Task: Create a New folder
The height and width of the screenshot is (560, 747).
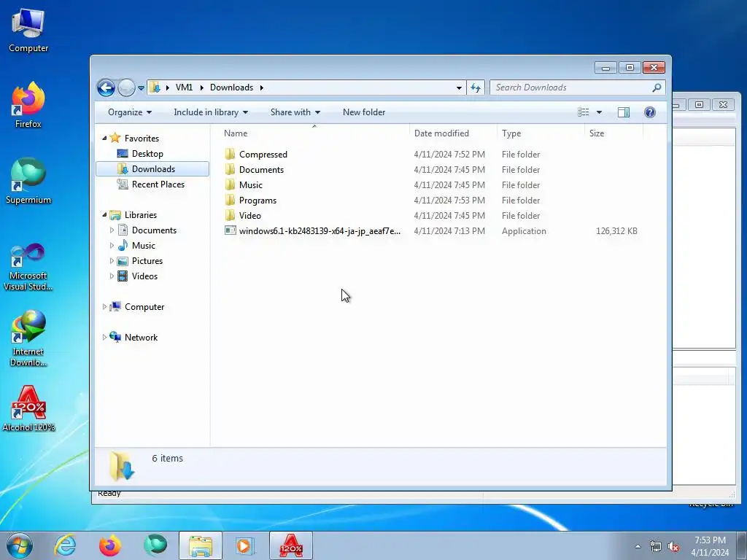Action: (364, 112)
